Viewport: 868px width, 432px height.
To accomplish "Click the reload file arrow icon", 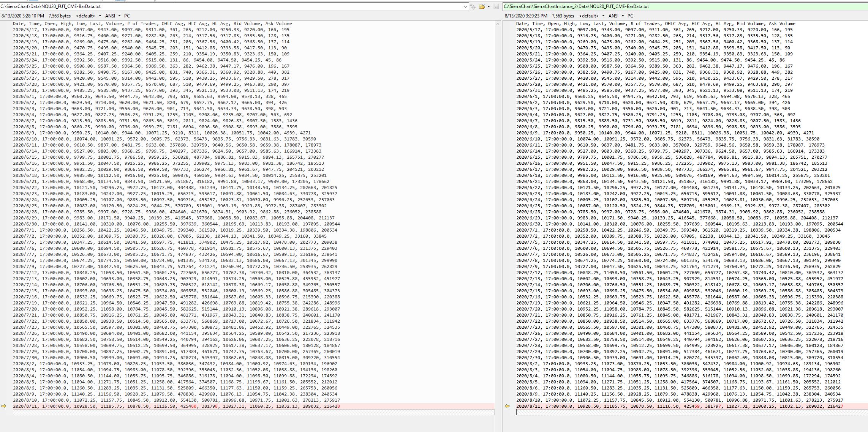I will click(473, 6).
